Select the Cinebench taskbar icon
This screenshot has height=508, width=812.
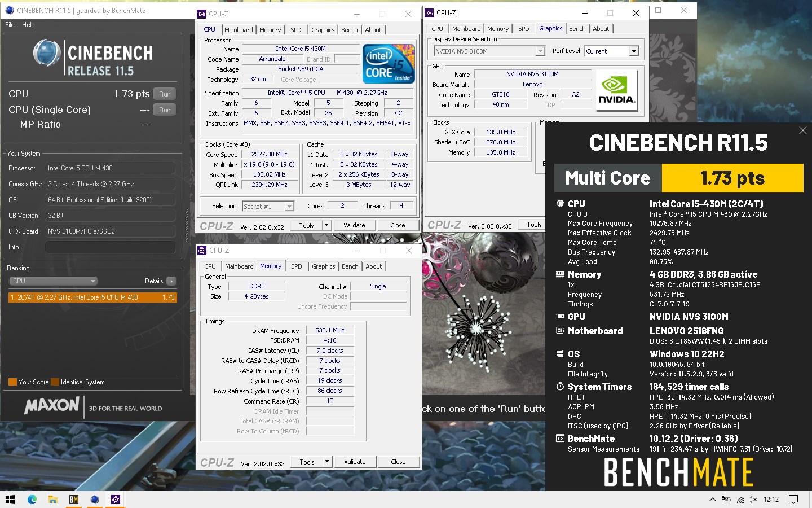pyautogui.click(x=94, y=500)
